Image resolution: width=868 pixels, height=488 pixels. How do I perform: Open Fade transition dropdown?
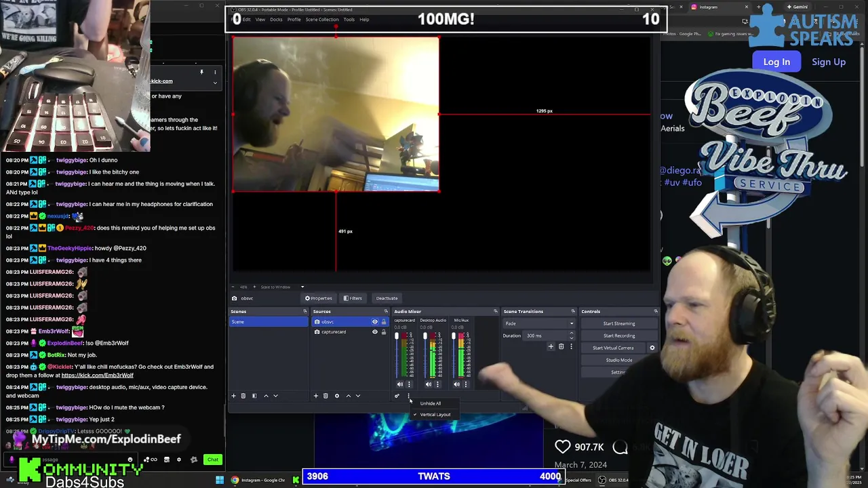pyautogui.click(x=539, y=323)
